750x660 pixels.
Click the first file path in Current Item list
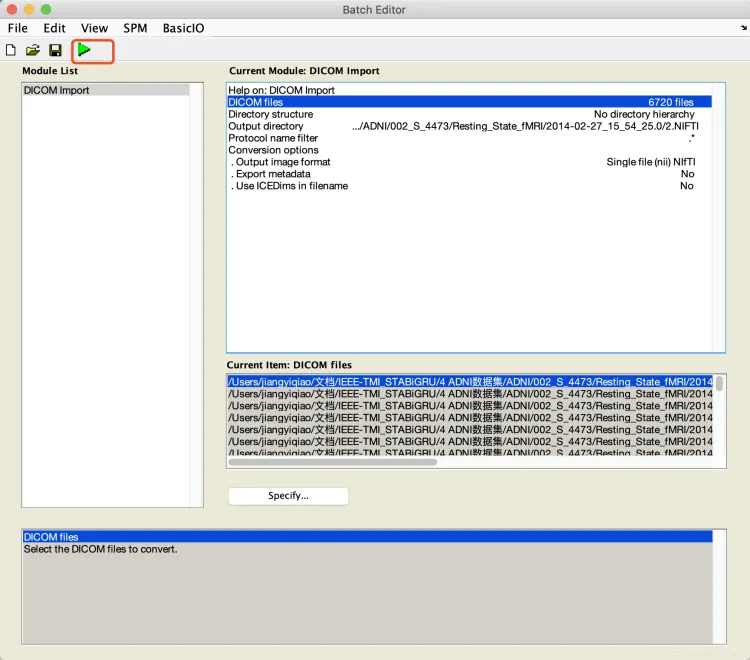[x=469, y=381]
